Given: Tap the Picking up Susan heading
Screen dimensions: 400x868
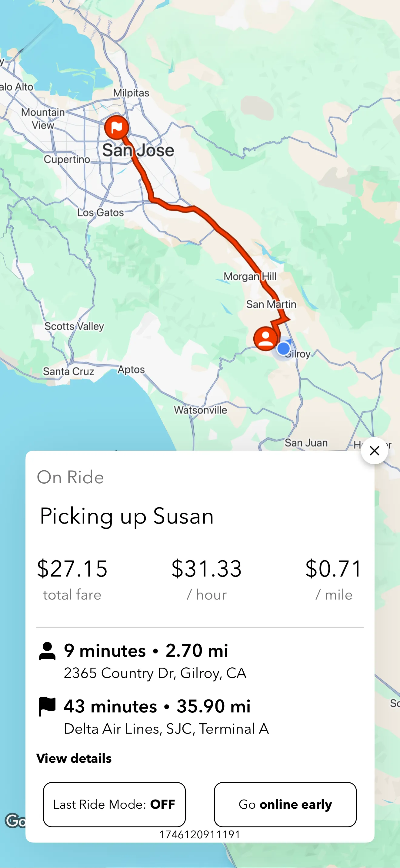Looking at the screenshot, I should coord(127,516).
